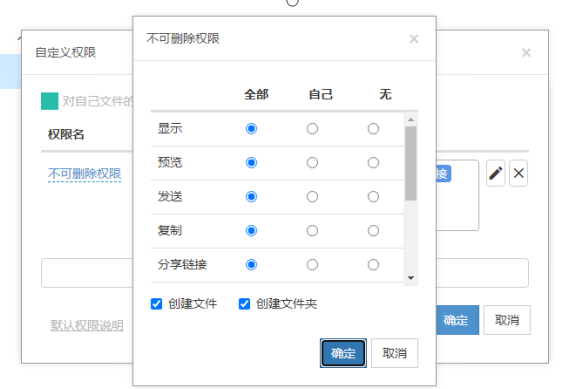
Task: Uncheck the 创建文件 checkbox
Action: click(x=156, y=304)
